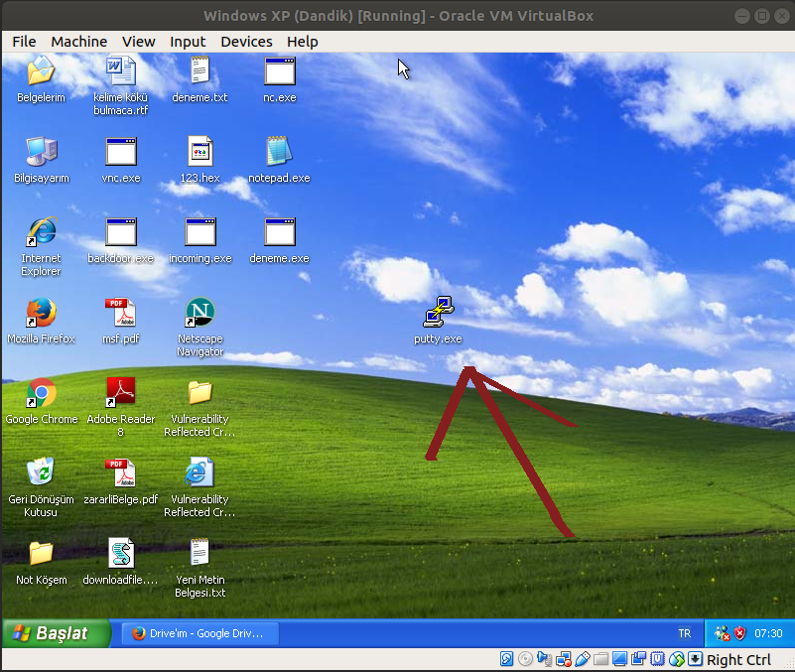Select the backdoor.exe desktop icon
This screenshot has height=672, width=795.
[121, 232]
